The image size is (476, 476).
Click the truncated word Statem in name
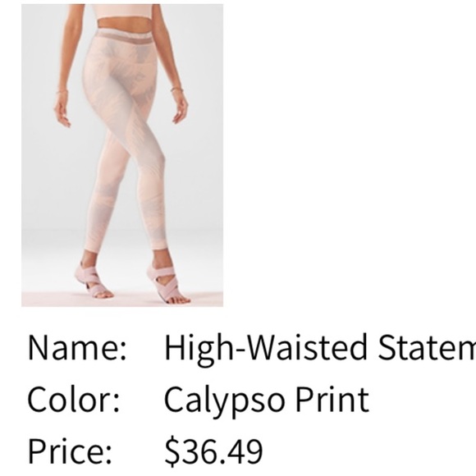[x=427, y=346]
